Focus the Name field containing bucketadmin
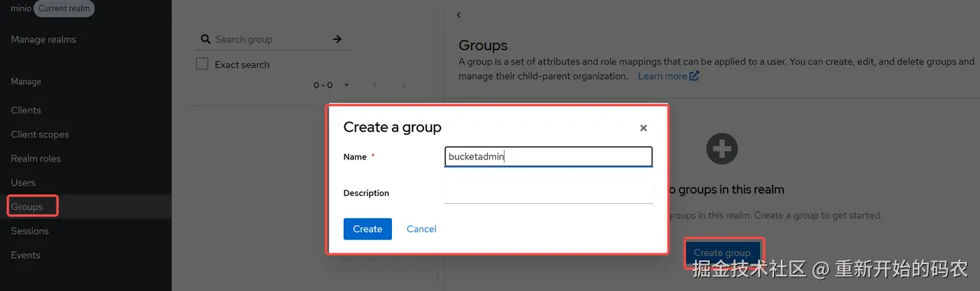The image size is (980, 291). pos(548,157)
